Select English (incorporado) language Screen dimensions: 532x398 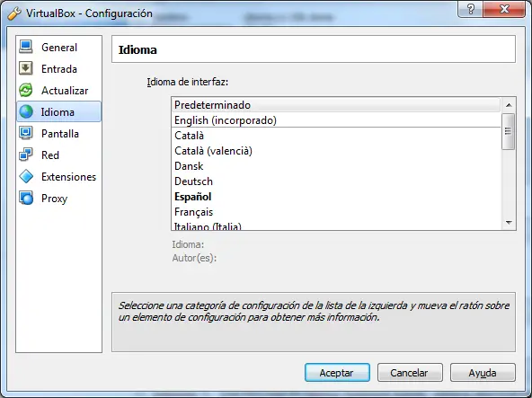point(336,120)
